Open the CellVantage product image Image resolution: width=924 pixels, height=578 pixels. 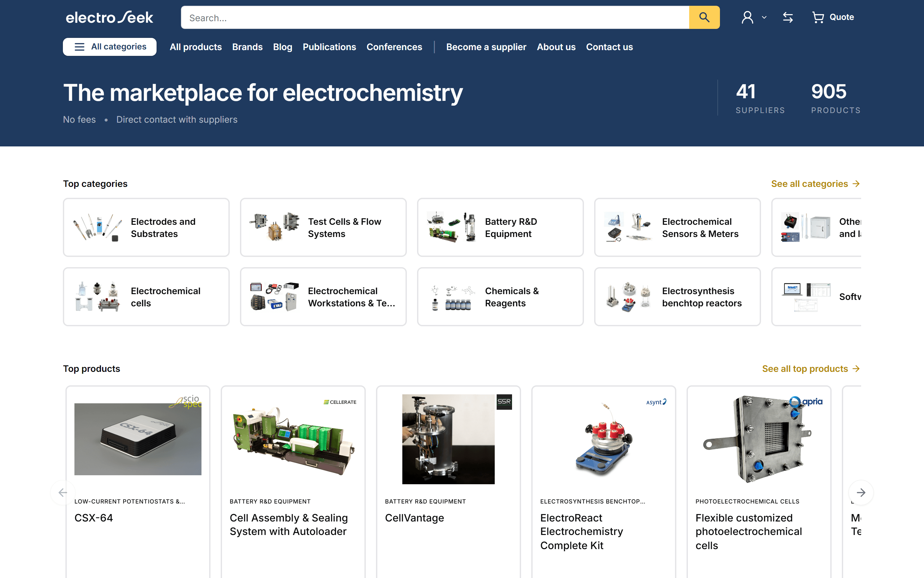[448, 439]
